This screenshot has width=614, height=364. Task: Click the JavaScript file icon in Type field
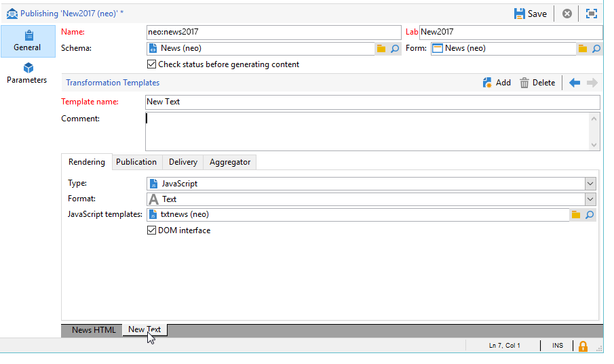tap(154, 184)
